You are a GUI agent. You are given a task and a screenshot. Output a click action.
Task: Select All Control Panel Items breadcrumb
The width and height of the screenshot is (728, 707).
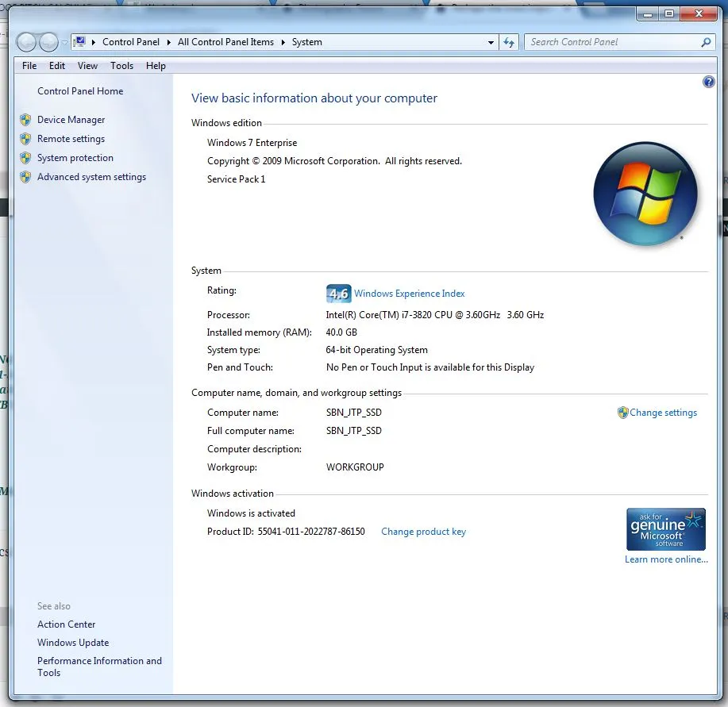click(x=225, y=42)
